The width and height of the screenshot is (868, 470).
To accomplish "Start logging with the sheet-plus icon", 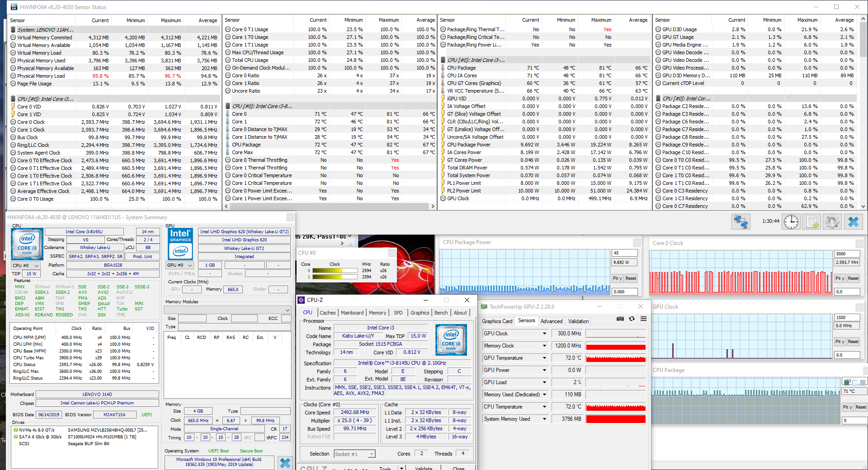I will point(812,222).
